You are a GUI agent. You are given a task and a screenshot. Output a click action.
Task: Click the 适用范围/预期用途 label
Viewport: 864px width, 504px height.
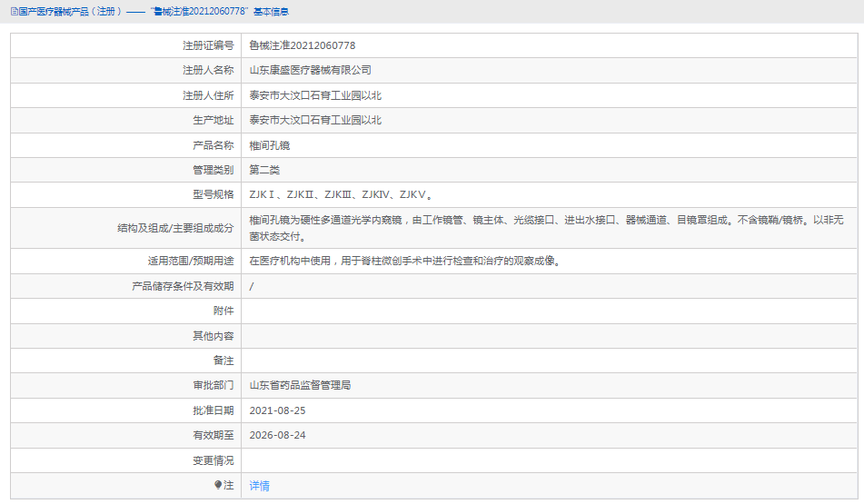tap(191, 262)
